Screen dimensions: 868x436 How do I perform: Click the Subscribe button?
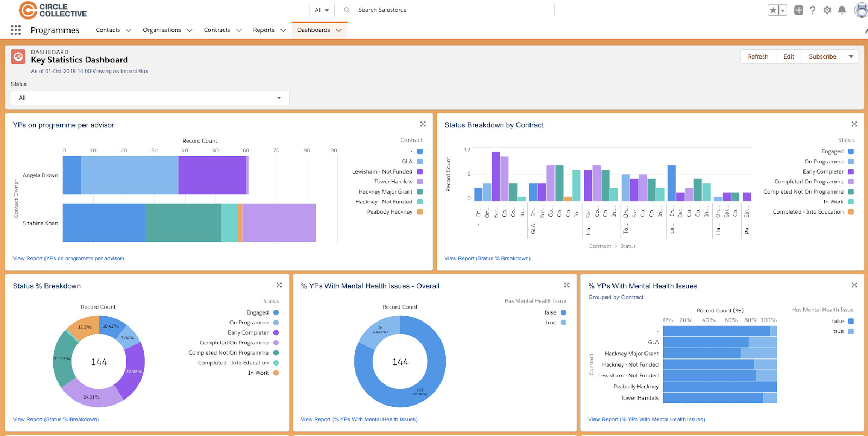[822, 56]
